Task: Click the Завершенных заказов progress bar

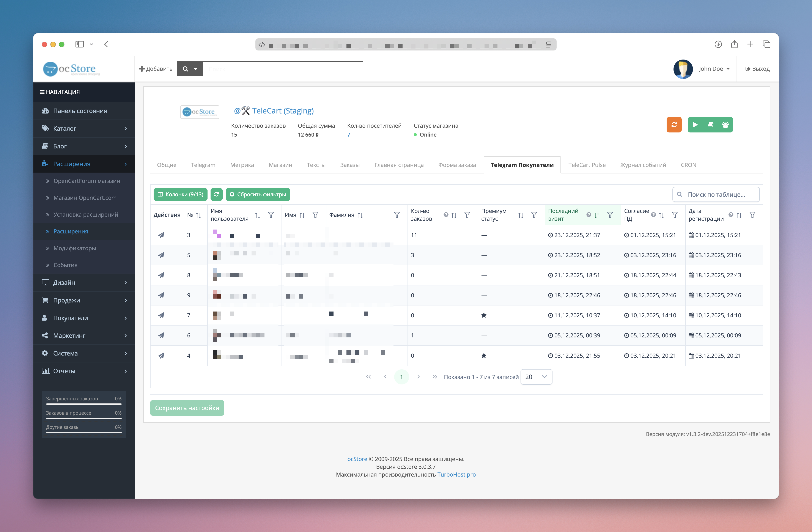Action: click(x=83, y=404)
